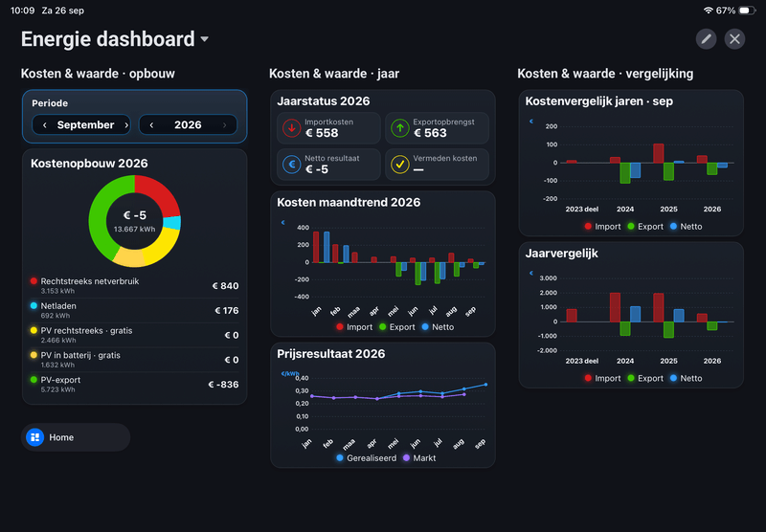The height and width of the screenshot is (532, 766).
Task: Tap the Netto resultaat euro icon
Action: [292, 165]
